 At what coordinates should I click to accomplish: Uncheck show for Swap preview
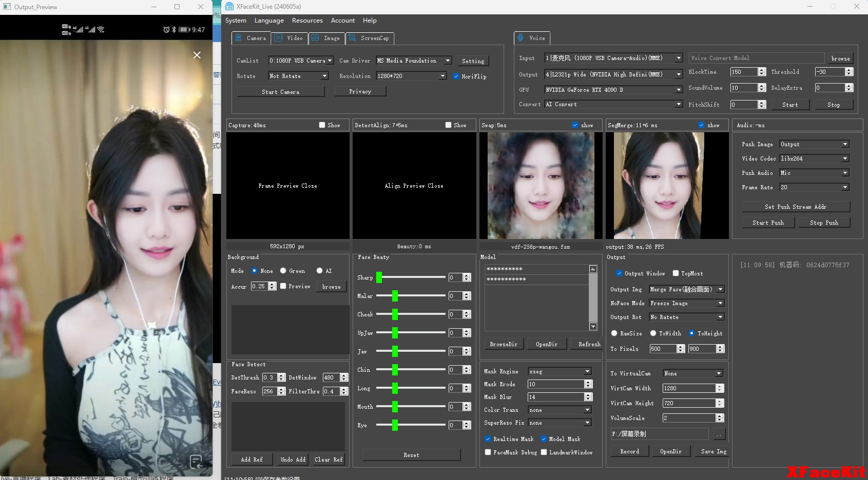click(x=575, y=125)
